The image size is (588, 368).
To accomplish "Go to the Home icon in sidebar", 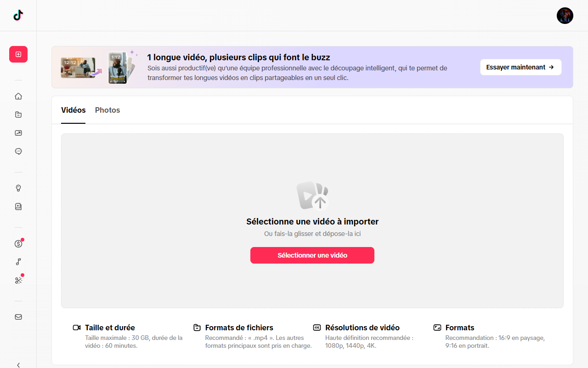I will click(x=18, y=96).
